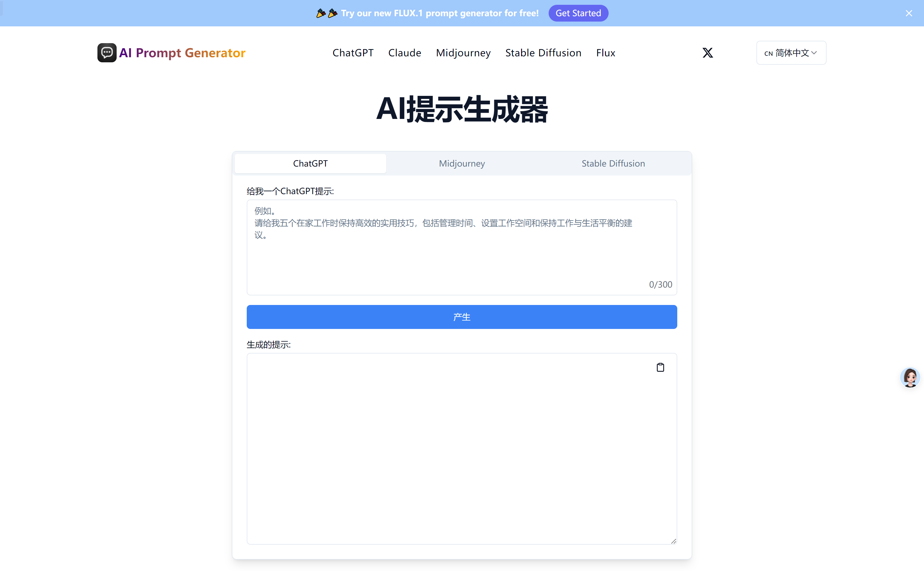This screenshot has height=571, width=924.
Task: Go to the Midjourney navigation link
Action: pos(463,53)
